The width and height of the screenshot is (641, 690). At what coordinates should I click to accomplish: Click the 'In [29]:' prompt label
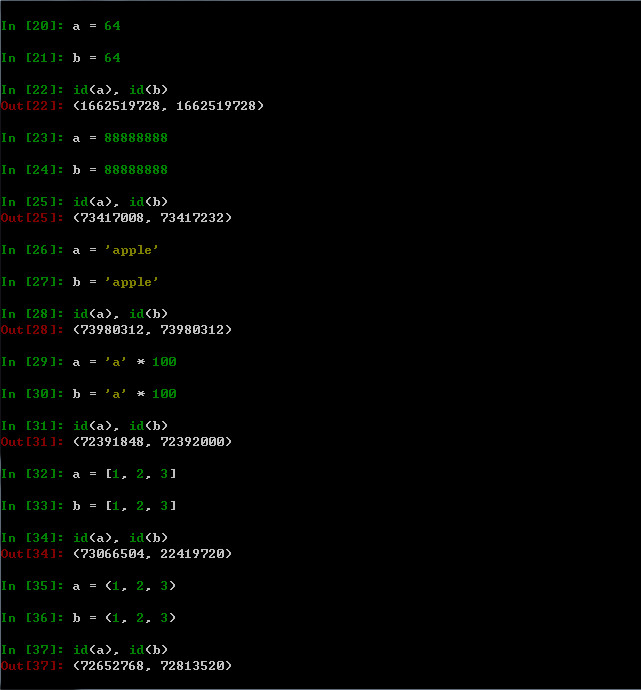point(32,362)
